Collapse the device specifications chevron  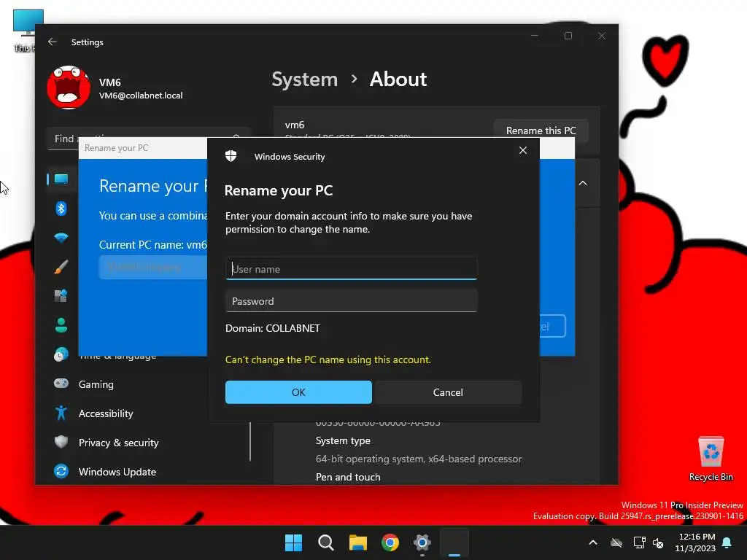[583, 183]
